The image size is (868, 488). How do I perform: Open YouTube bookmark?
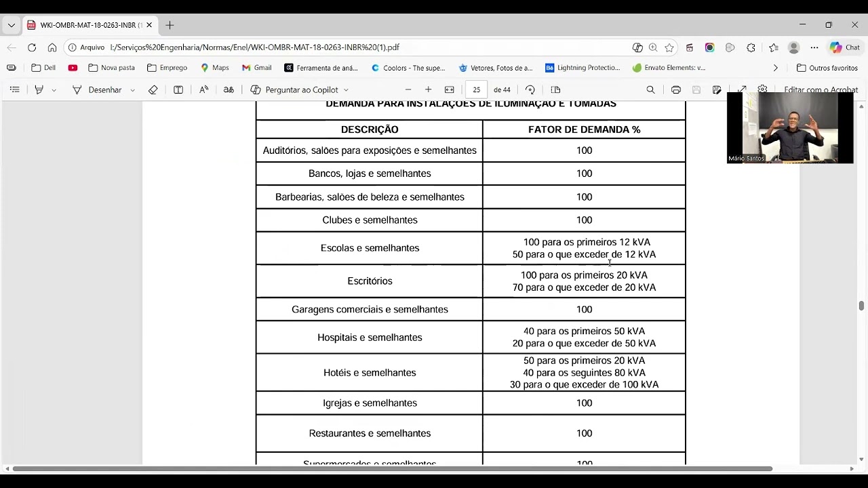73,68
